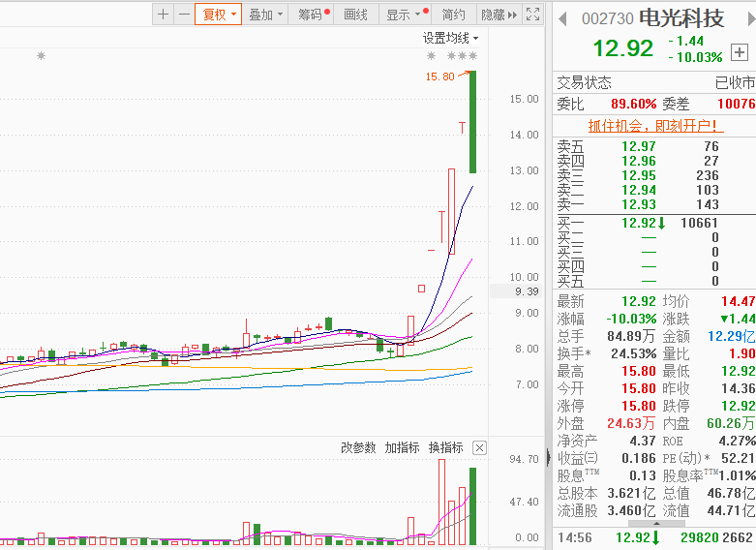This screenshot has width=756, height=550.
Task: Click the tall green candlestick at right
Action: pos(472,122)
